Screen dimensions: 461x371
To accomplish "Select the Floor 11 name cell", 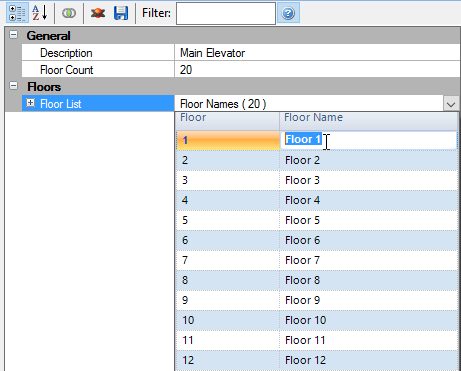I will [368, 340].
